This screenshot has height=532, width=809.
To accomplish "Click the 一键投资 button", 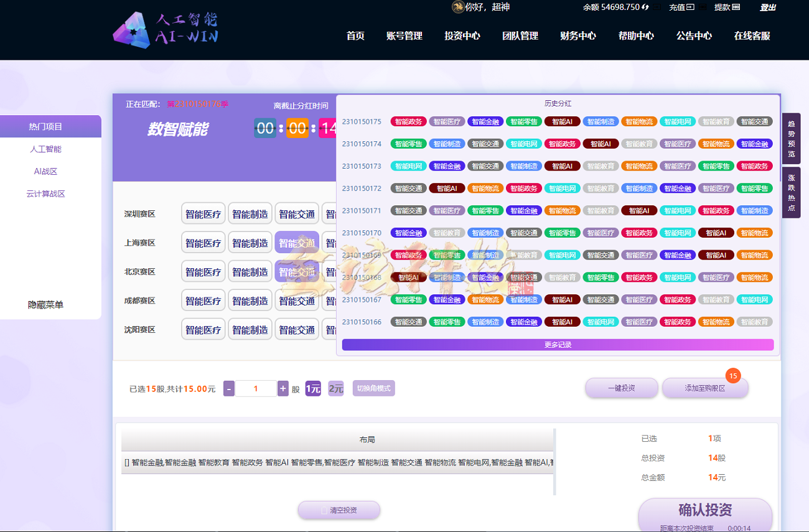I will click(621, 388).
